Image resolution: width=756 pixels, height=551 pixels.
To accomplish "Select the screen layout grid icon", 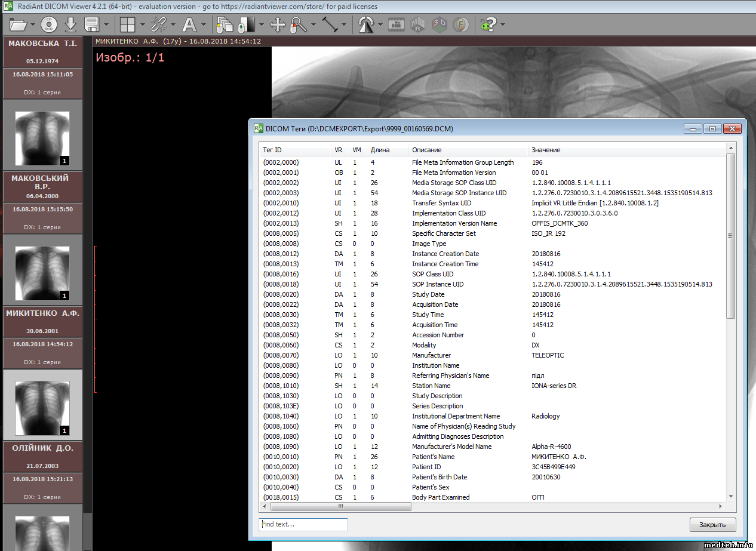I will coord(127,24).
